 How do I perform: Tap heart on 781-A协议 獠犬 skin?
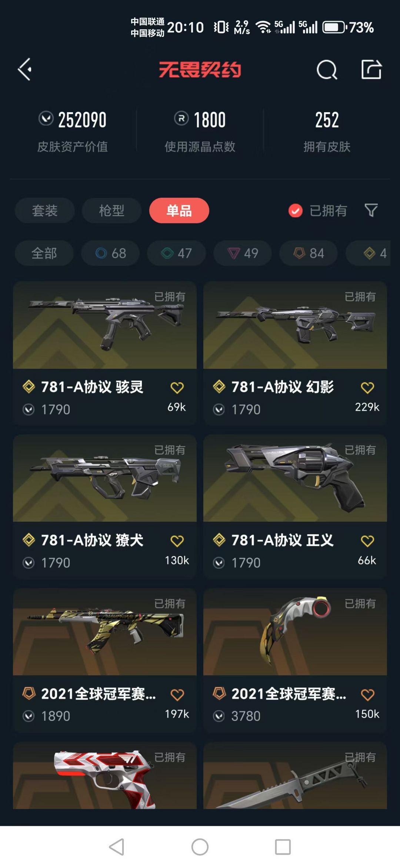pos(177,541)
